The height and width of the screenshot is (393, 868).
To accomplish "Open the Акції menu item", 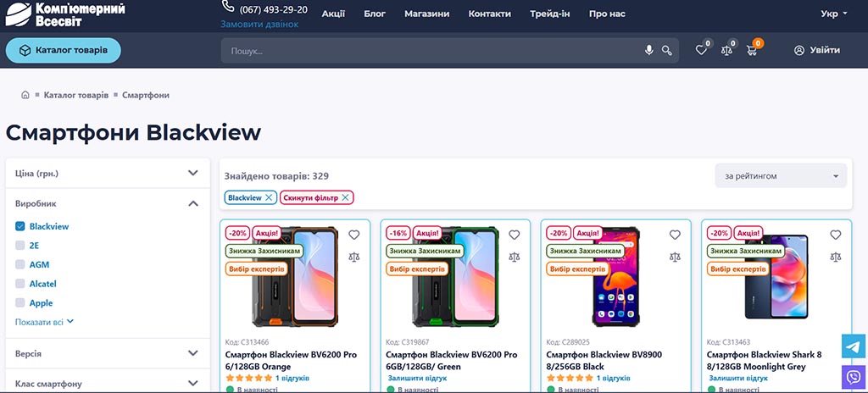I will click(x=333, y=14).
